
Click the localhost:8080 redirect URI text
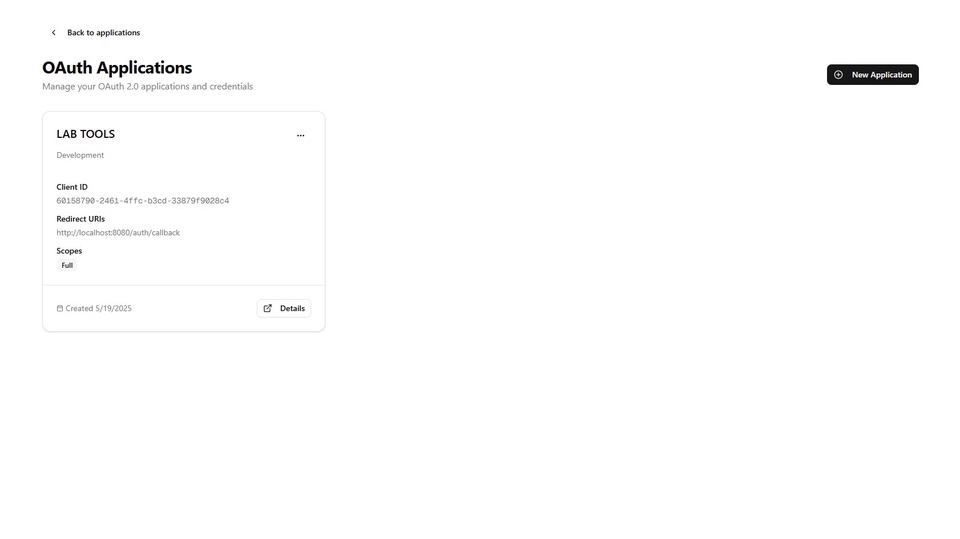click(118, 233)
